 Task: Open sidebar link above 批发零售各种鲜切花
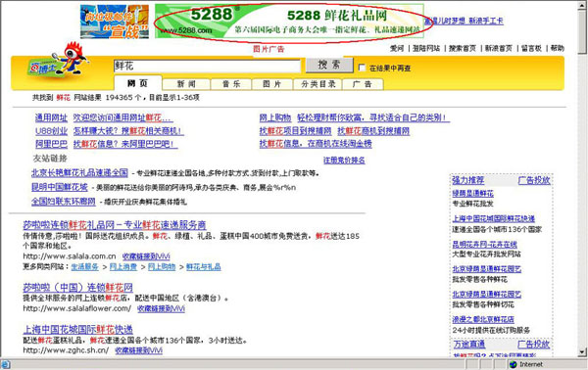(x=487, y=295)
